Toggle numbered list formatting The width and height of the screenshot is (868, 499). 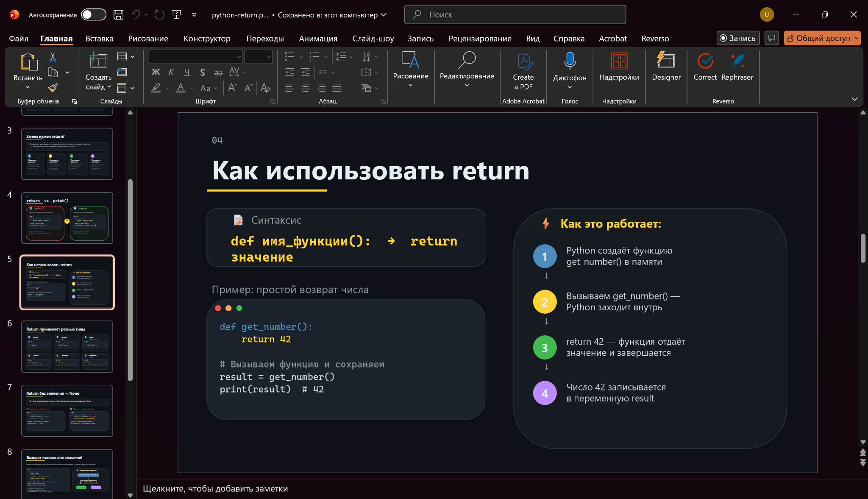click(x=315, y=56)
